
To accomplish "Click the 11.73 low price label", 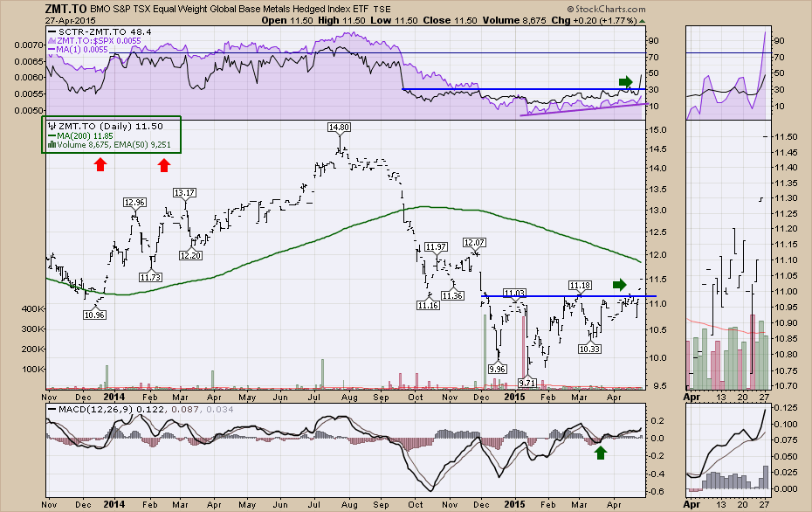I will pyautogui.click(x=150, y=277).
